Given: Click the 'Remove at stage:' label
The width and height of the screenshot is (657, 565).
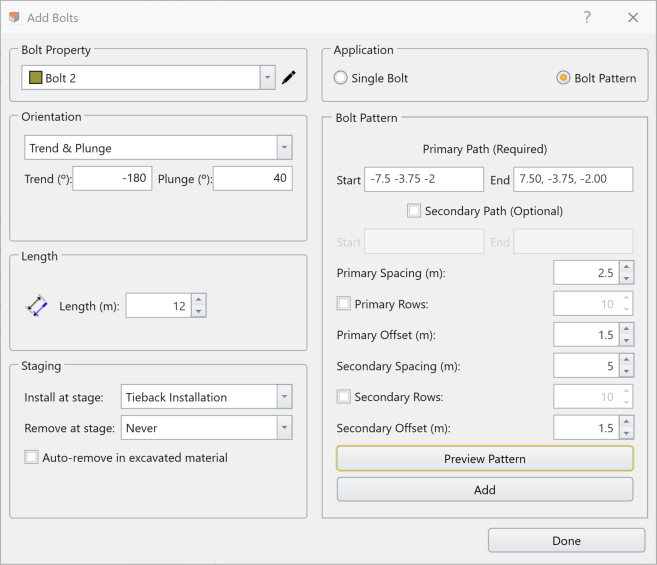Looking at the screenshot, I should tap(70, 428).
